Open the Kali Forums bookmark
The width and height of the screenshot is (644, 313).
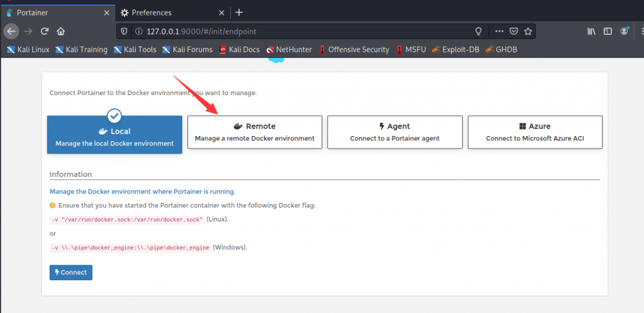187,50
